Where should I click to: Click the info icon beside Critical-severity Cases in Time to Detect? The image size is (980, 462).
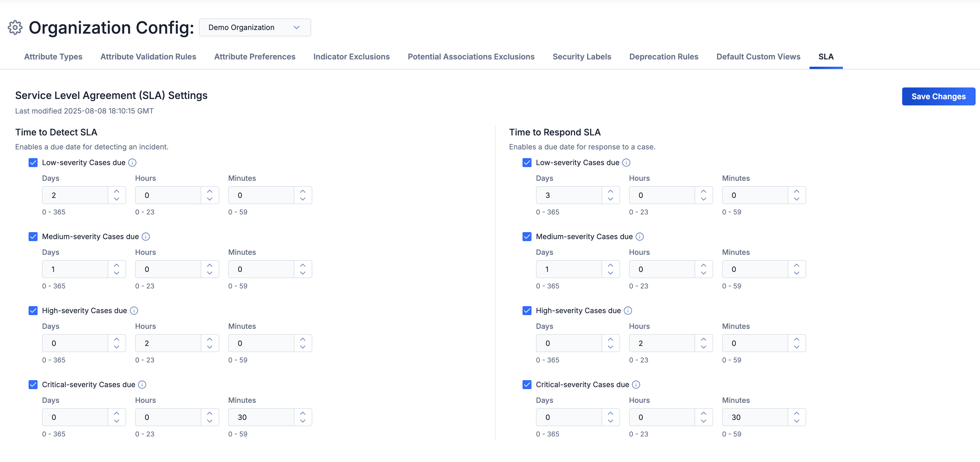[x=142, y=384]
